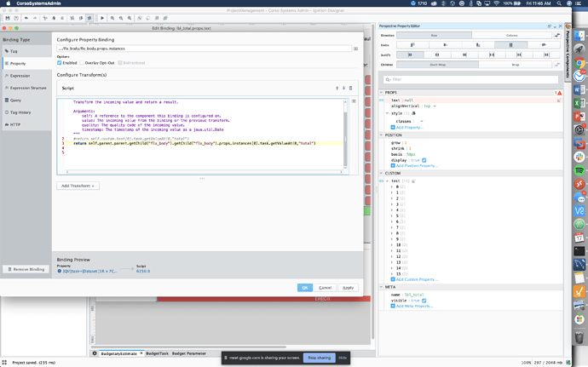
Task: Click the icon at right of Direction row
Action: 557,35
